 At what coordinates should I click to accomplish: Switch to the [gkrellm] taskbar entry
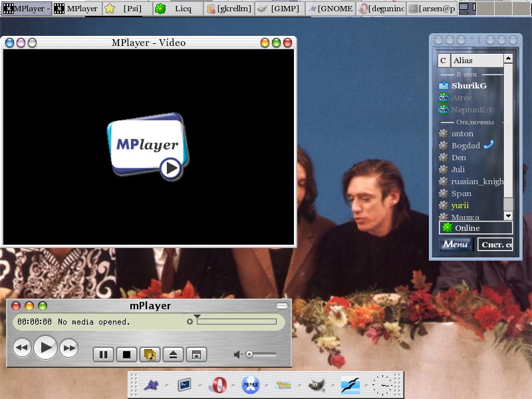click(x=229, y=9)
